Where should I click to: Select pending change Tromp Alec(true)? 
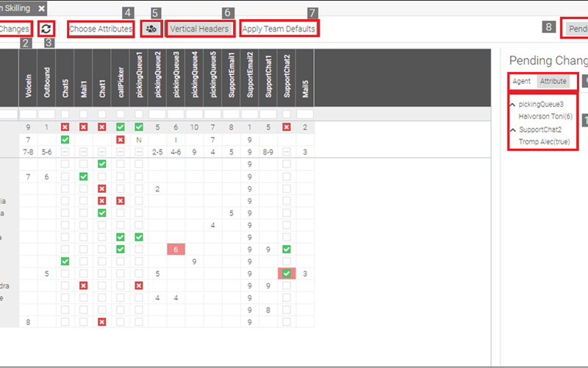pyautogui.click(x=544, y=141)
